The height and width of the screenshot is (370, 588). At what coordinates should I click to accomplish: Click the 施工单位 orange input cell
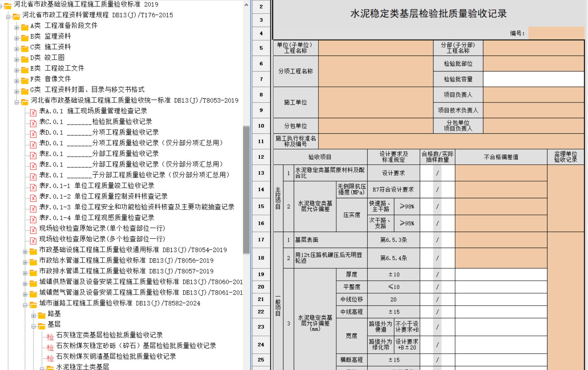coord(376,102)
